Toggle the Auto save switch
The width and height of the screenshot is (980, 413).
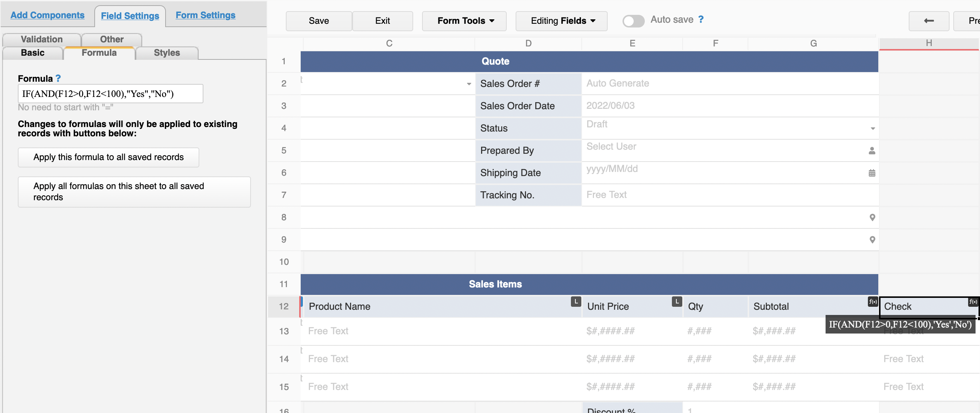tap(633, 20)
